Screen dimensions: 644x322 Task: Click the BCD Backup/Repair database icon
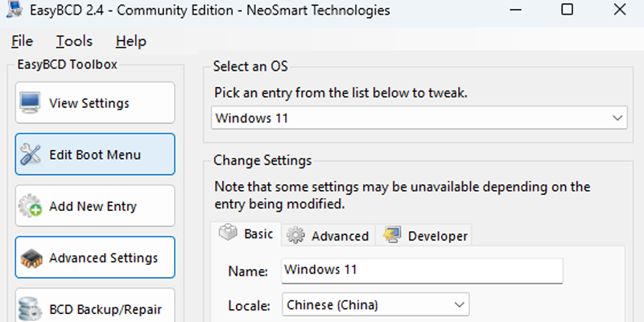tap(30, 309)
